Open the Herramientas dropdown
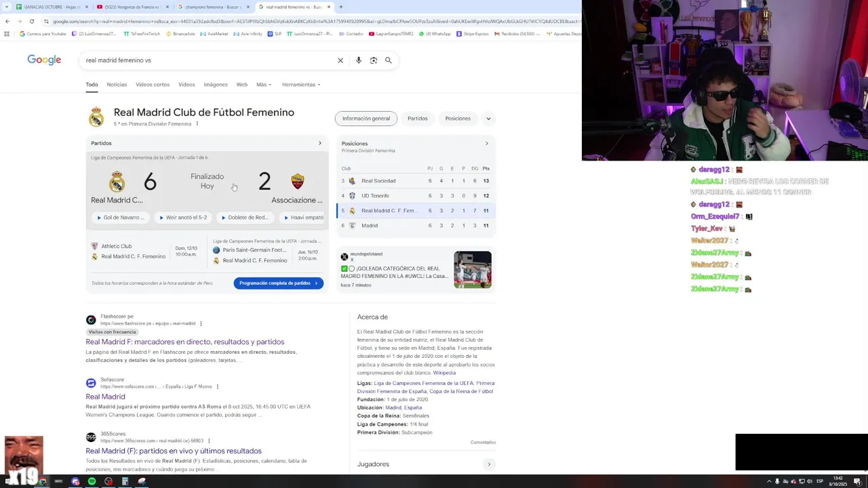Image resolution: width=868 pixels, height=488 pixels. click(301, 85)
